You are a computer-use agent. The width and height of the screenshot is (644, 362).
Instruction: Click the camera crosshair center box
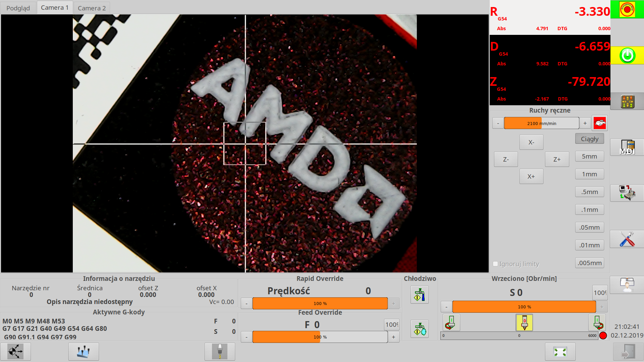[245, 143]
